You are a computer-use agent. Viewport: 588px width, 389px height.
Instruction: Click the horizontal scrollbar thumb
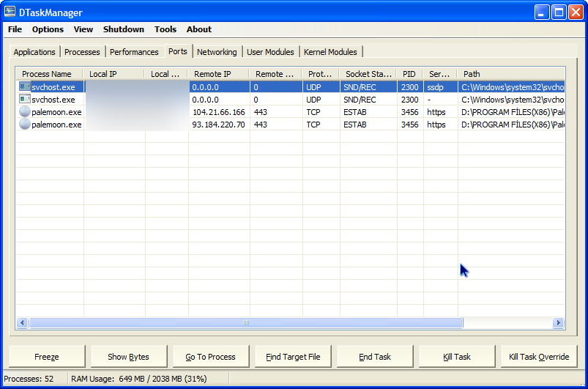tap(246, 322)
